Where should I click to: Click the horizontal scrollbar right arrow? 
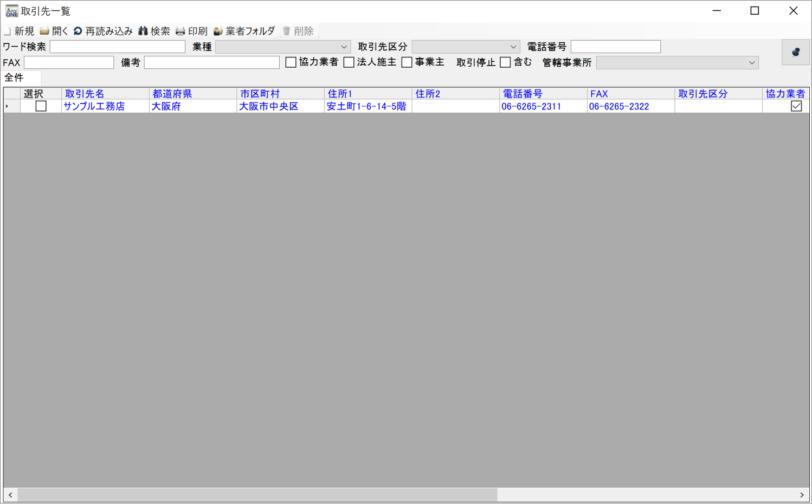tap(802, 495)
